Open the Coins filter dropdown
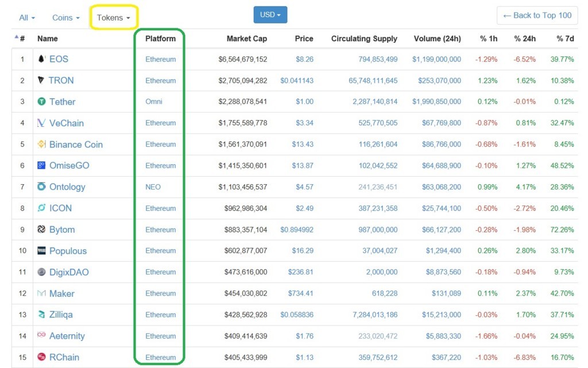This screenshot has width=588, height=368. coord(66,18)
